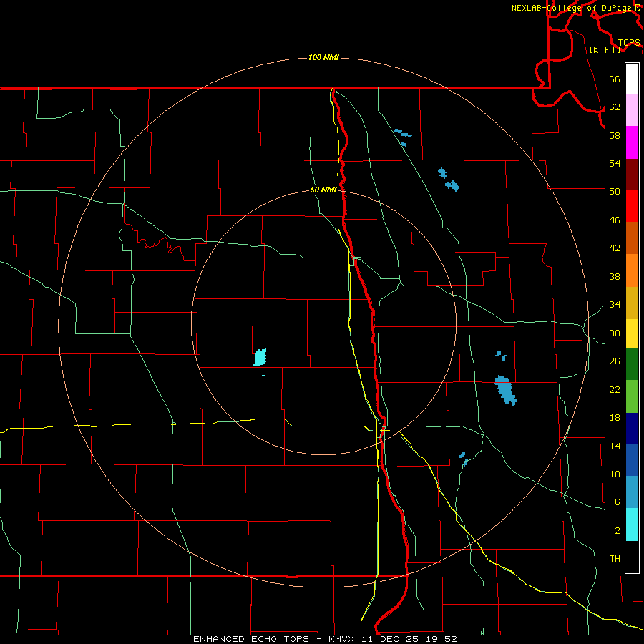
Task: Select the magenta legend swatch near 58
Action: (x=632, y=142)
